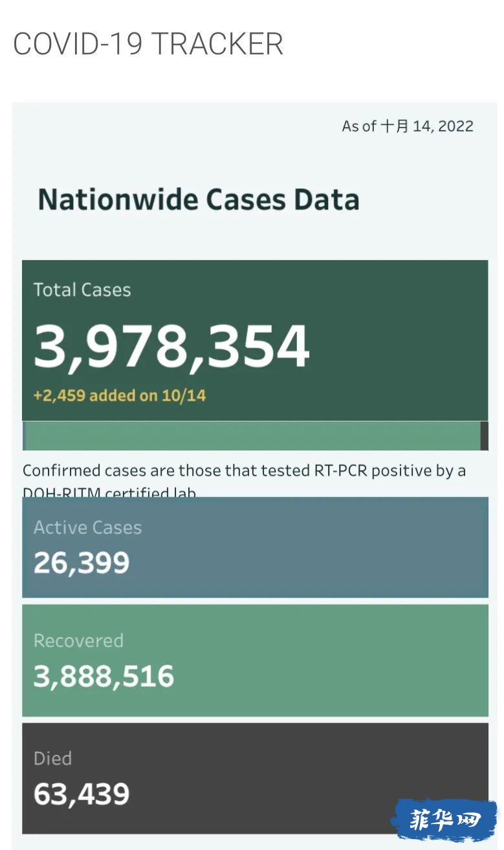Click the 菲华网 watermark logo
Viewport: 504px width, 850px height.
(x=444, y=819)
